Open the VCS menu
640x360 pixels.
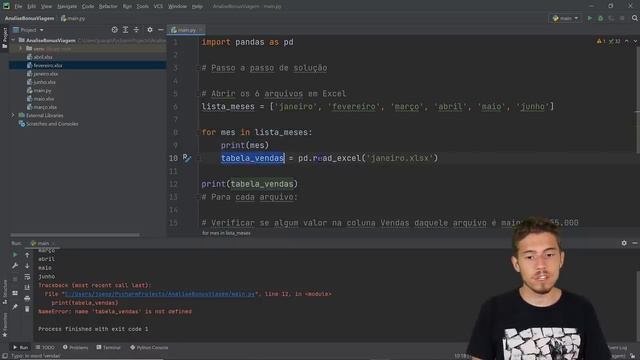158,7
